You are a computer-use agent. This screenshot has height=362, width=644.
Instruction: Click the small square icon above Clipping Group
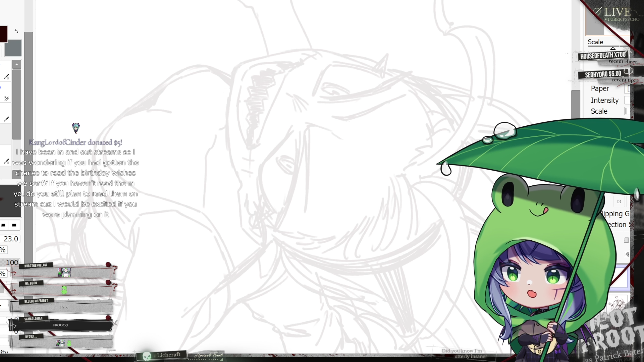pos(619,201)
